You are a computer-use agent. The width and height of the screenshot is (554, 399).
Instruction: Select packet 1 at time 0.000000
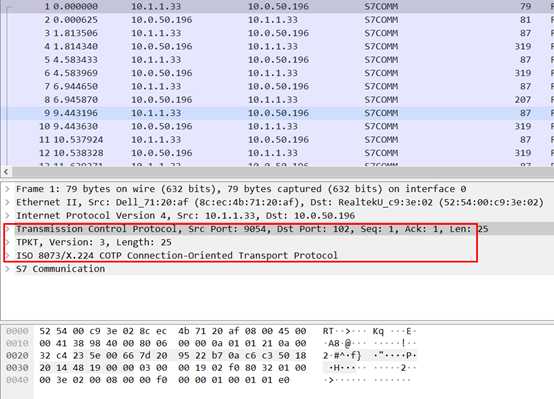(277, 6)
